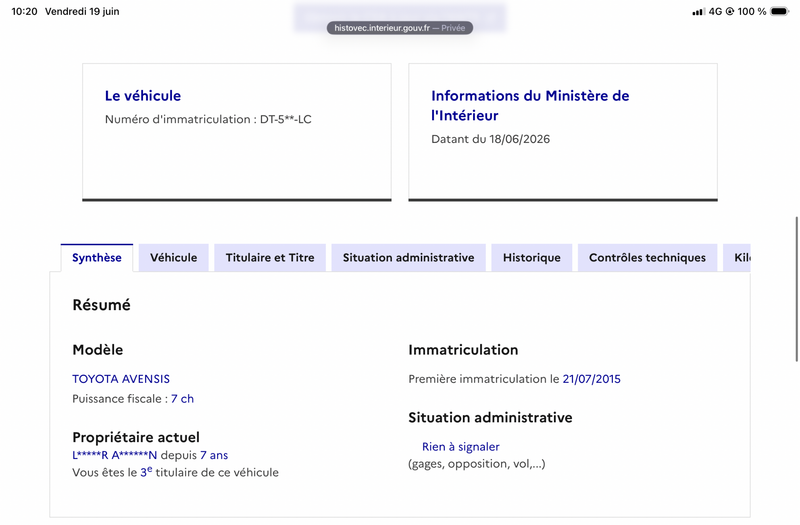Click the battery icon in status bar
The image size is (800, 525).
point(780,11)
